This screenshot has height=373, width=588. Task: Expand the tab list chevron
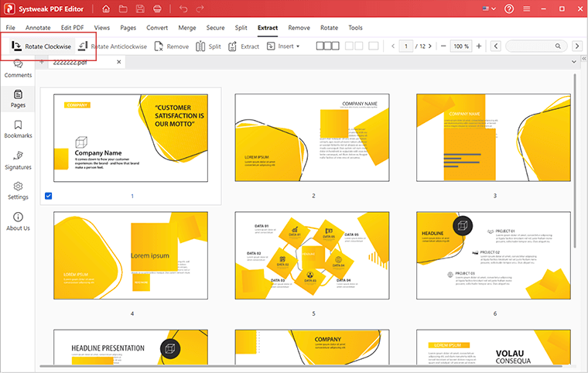[x=574, y=62]
